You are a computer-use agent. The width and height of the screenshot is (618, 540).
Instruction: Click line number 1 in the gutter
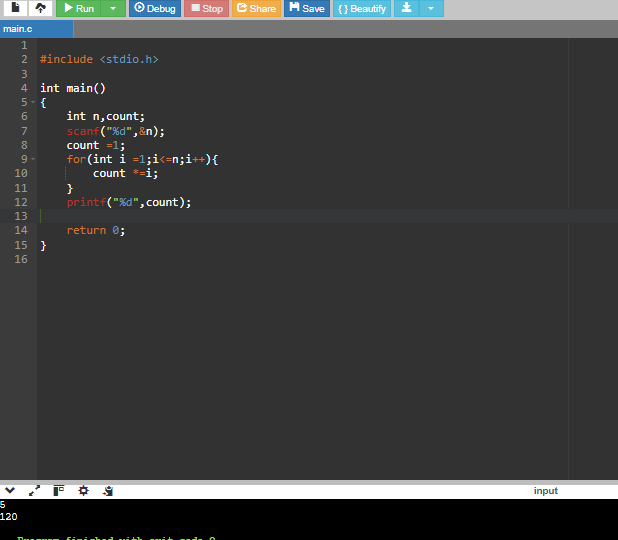point(24,45)
